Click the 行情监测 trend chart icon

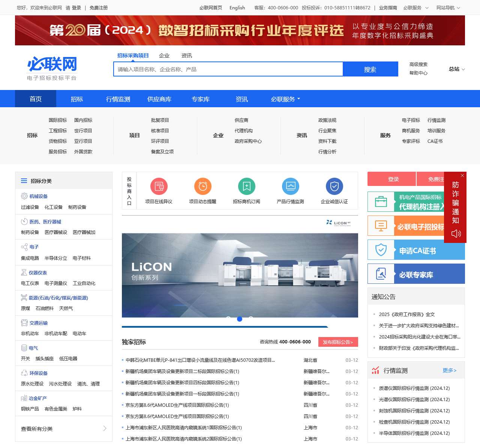(375, 370)
